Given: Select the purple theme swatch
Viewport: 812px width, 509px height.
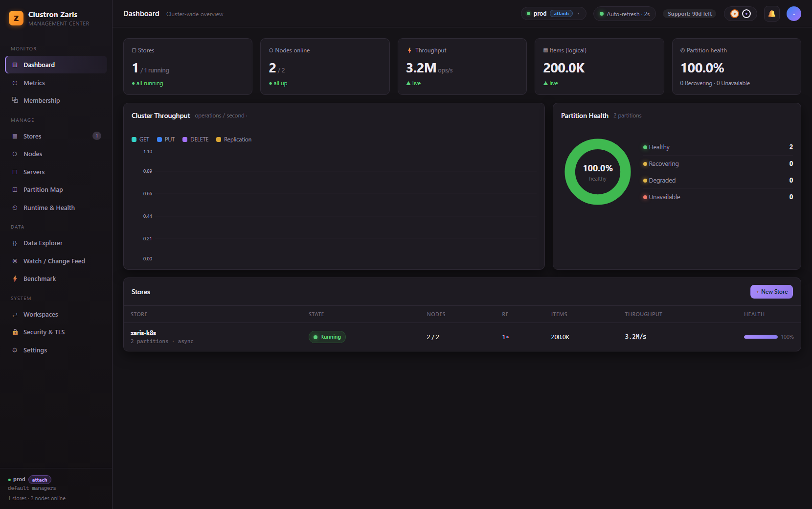Looking at the screenshot, I should click(746, 14).
